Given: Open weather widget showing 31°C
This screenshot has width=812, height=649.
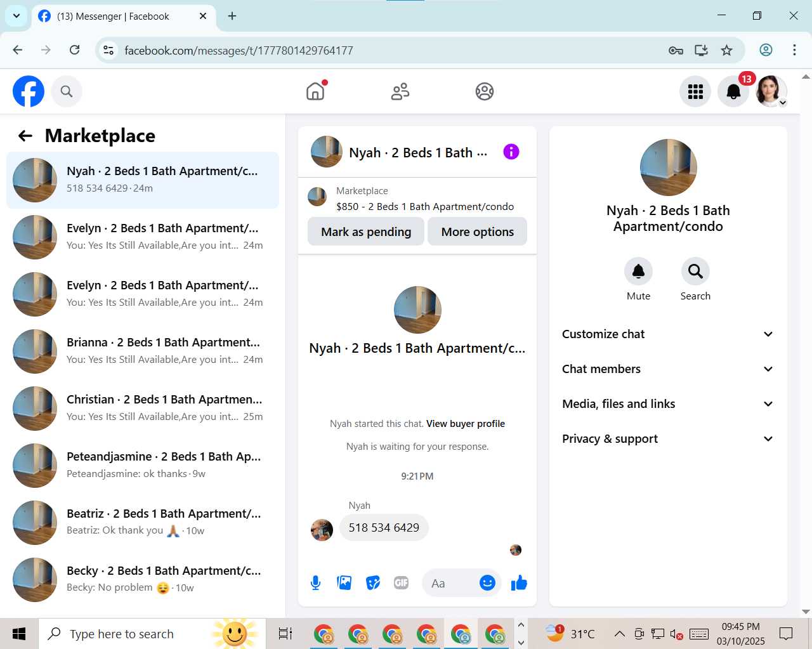Looking at the screenshot, I should point(570,633).
